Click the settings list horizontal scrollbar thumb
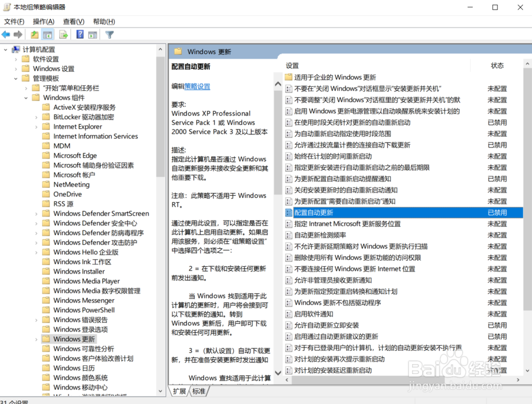532x404 pixels. pos(368,380)
